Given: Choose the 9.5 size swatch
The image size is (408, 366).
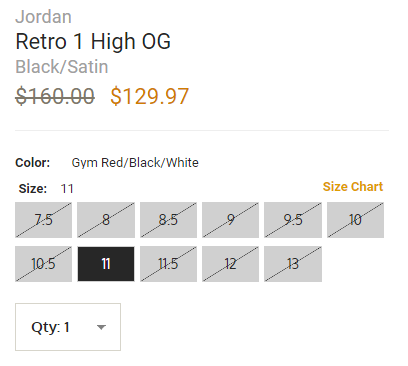Looking at the screenshot, I should tap(293, 220).
